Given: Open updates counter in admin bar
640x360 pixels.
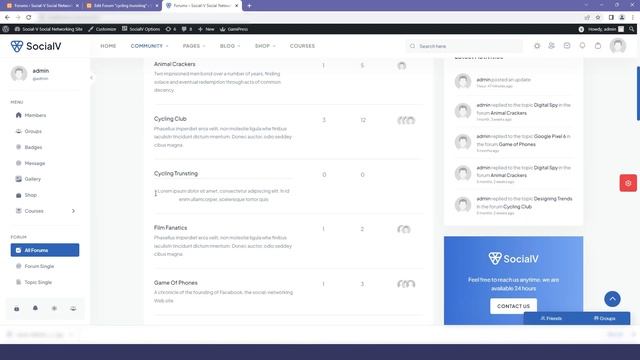Looking at the screenshot, I should (171, 29).
